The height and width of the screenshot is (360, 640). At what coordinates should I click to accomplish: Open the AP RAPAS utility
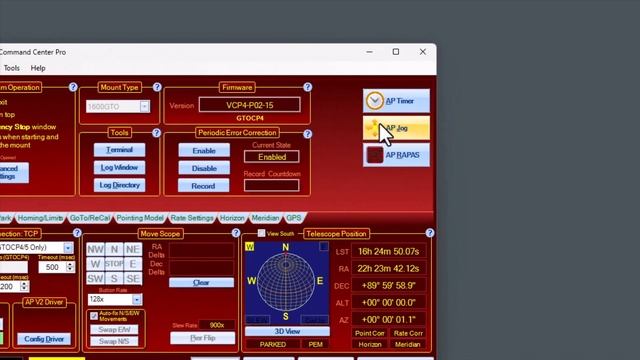[x=396, y=155]
